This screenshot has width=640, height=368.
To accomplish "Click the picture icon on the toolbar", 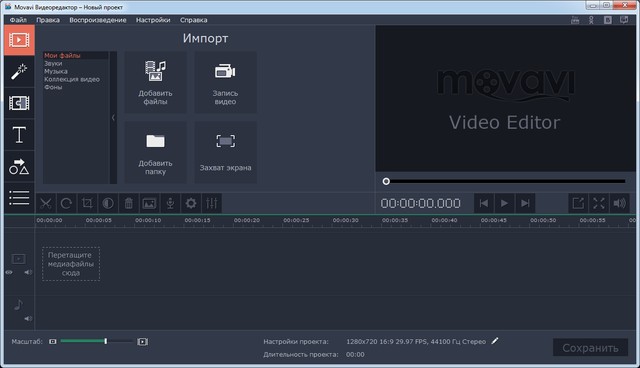I will click(149, 203).
